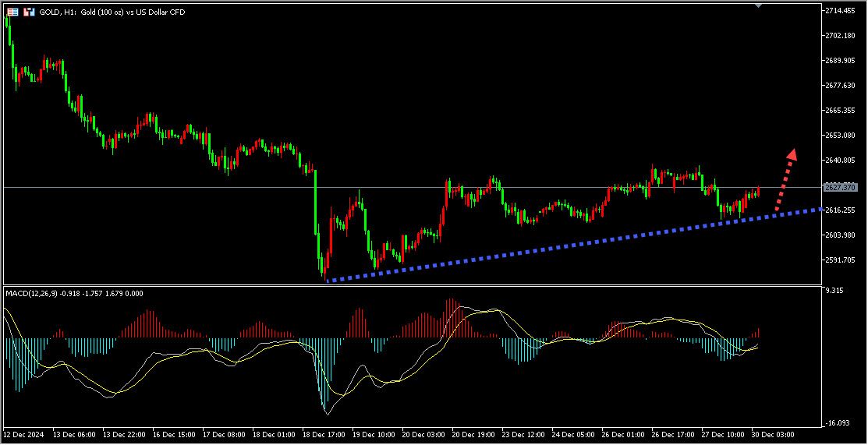Click the -16.093 MACD scale label
This screenshot has width=868, height=445.
point(838,422)
